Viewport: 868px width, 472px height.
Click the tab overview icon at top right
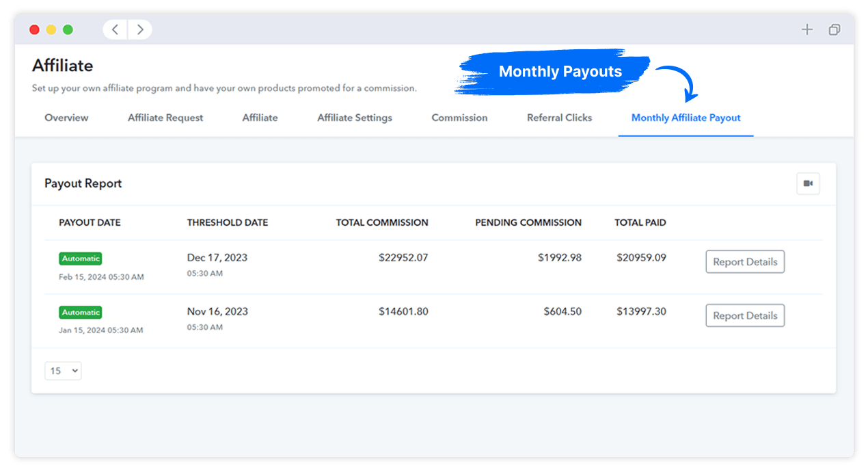point(834,29)
